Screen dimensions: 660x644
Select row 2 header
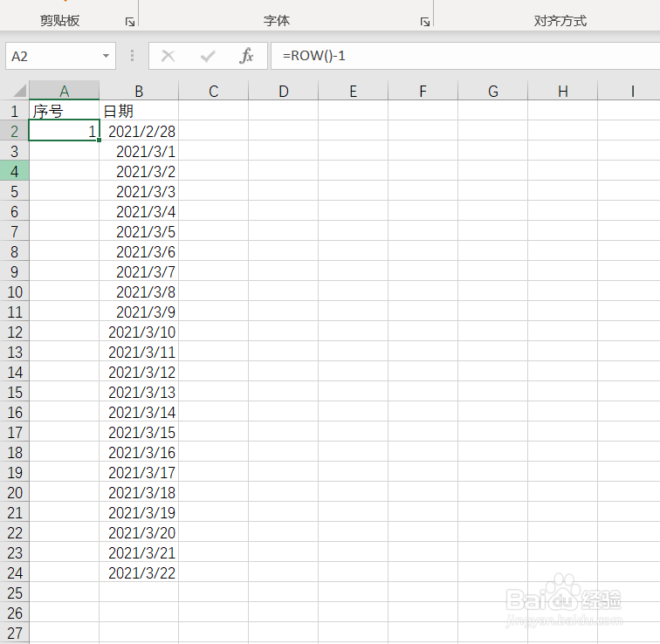pyautogui.click(x=14, y=131)
